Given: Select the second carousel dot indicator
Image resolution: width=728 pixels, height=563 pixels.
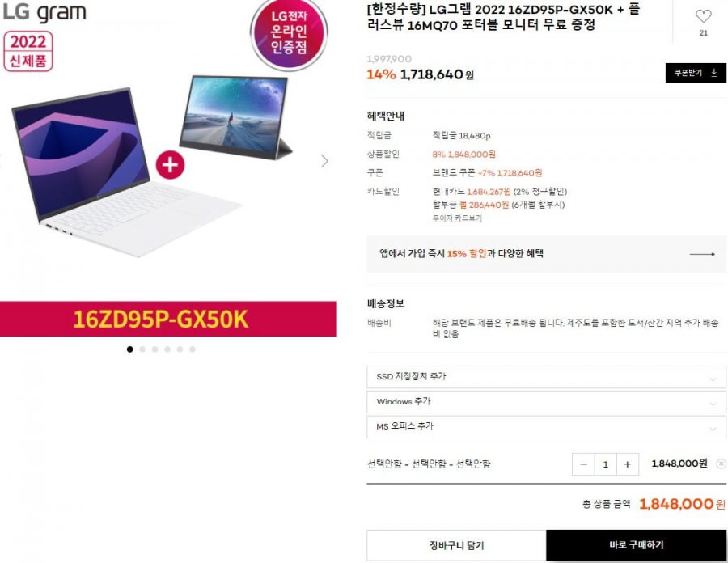Looking at the screenshot, I should [142, 349].
